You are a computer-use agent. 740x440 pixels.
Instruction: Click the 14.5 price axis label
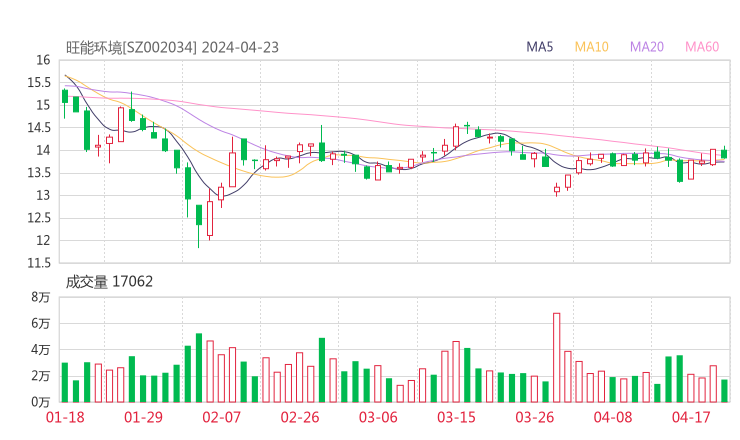39,127
